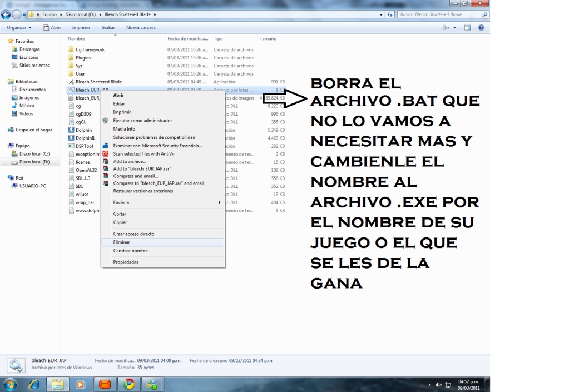This screenshot has height=392, width=569.
Task: Open the clock and date in system tray
Action: pos(468,385)
